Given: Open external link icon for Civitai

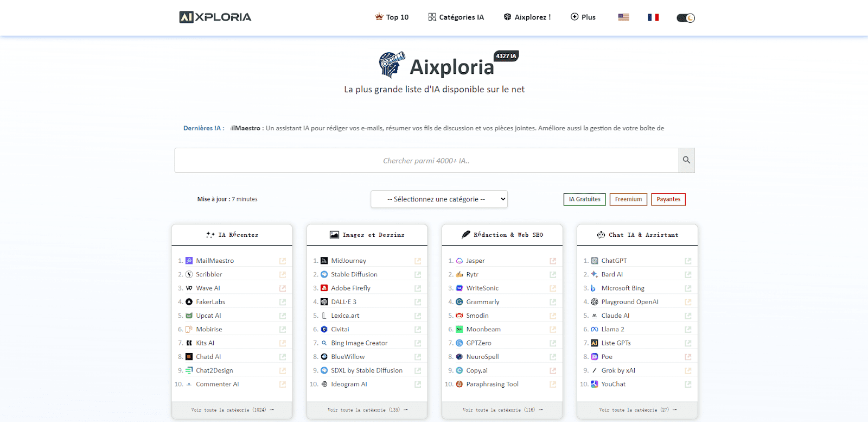Looking at the screenshot, I should click(418, 329).
